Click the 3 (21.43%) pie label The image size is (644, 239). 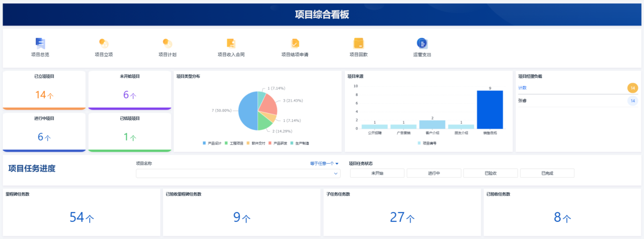coord(293,101)
